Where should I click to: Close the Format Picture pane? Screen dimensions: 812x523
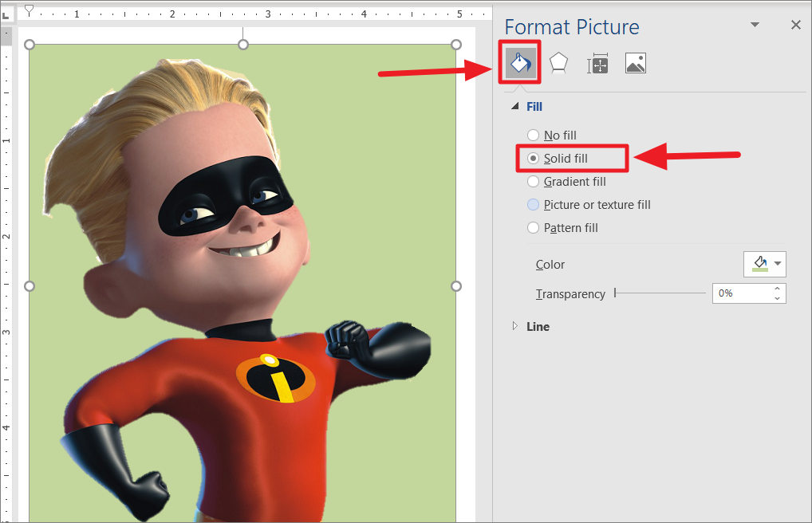click(795, 25)
